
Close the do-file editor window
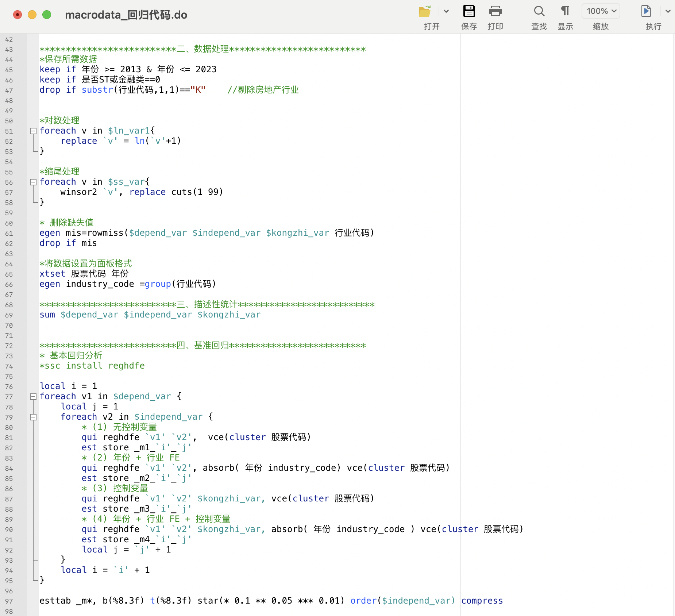[17, 15]
